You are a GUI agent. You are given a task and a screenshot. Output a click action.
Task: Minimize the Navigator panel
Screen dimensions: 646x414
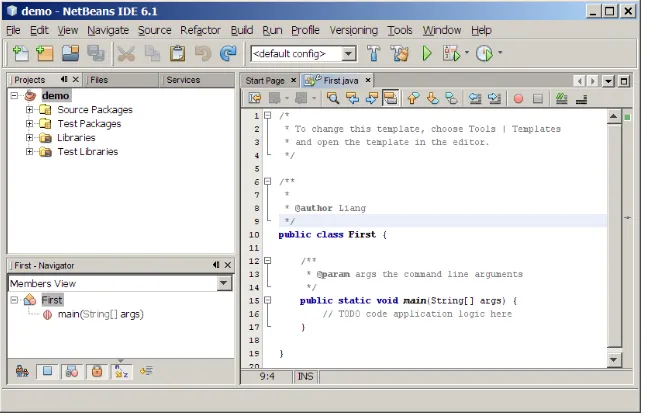216,265
